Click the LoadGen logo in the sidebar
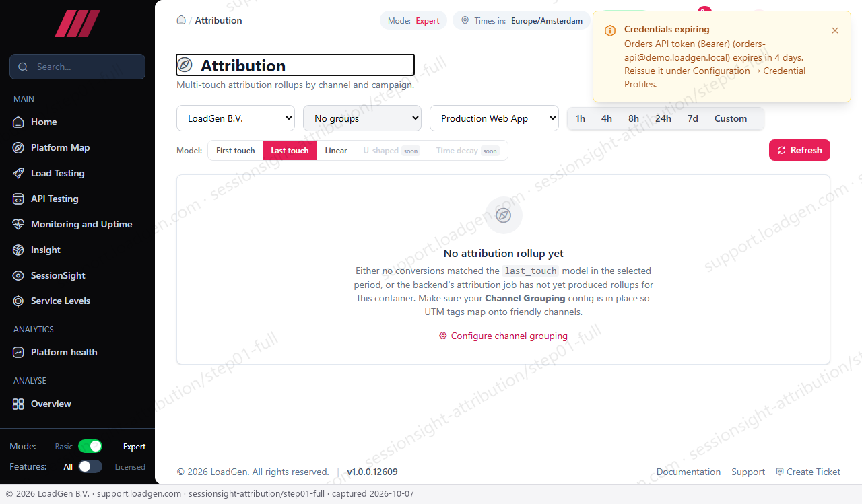The height and width of the screenshot is (504, 862). tap(77, 24)
